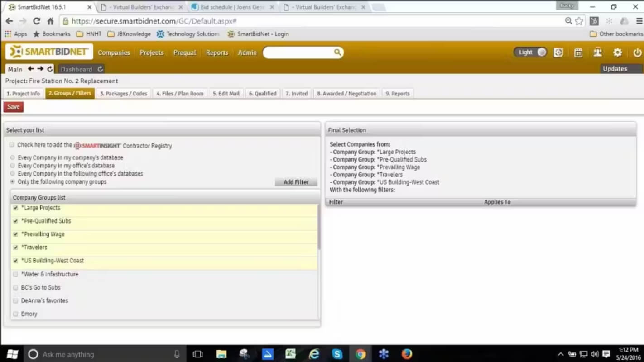This screenshot has height=362, width=644.
Task: Select Only the following company groups
Action: (x=12, y=182)
